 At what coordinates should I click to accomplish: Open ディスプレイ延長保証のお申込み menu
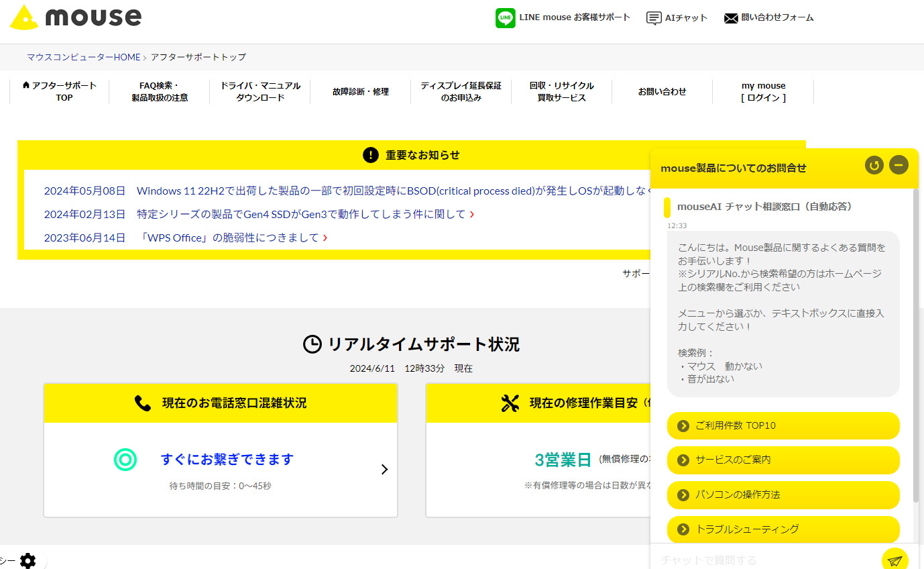tap(461, 91)
